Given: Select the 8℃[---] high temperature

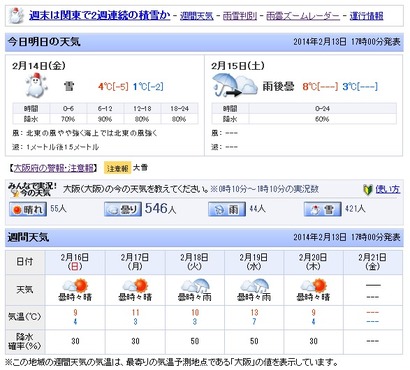Looking at the screenshot, I should tap(320, 87).
